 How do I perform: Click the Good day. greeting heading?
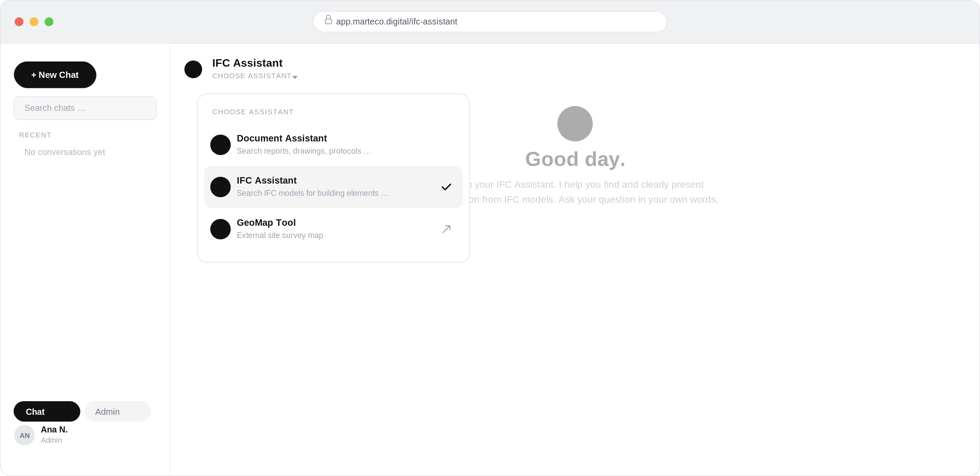pos(575,159)
